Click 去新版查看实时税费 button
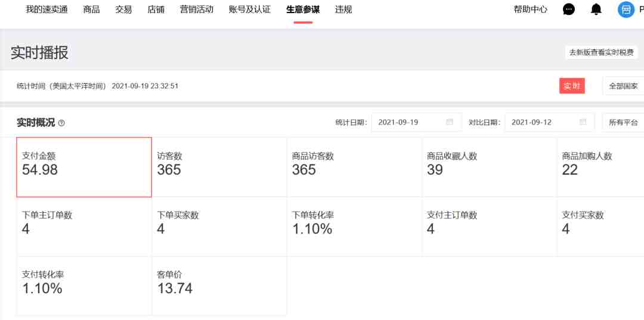The width and height of the screenshot is (644, 320). pyautogui.click(x=601, y=52)
